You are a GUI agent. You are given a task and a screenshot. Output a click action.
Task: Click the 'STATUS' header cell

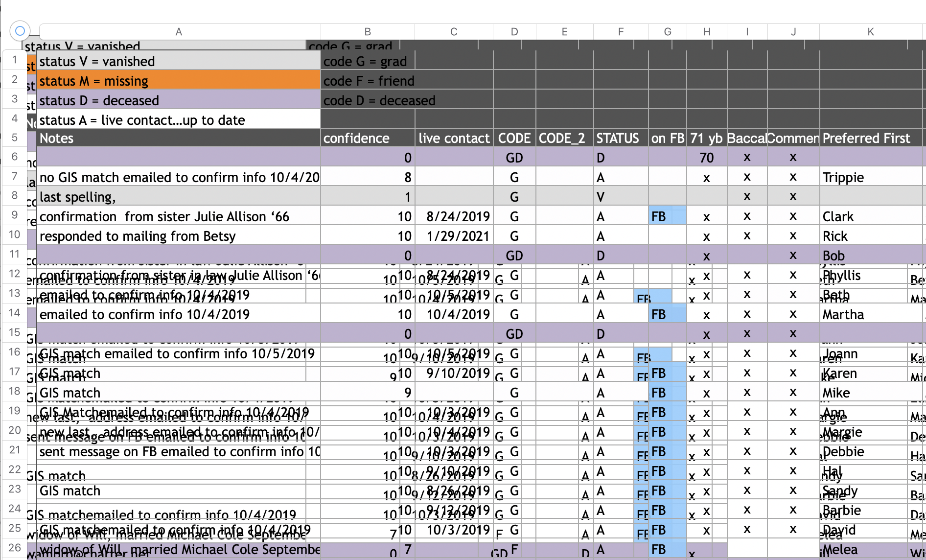(621, 138)
